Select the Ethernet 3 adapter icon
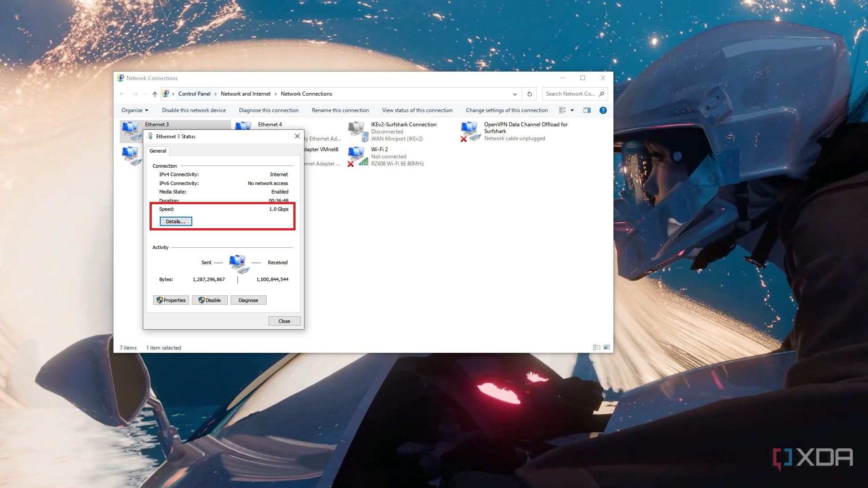The height and width of the screenshot is (488, 868). (132, 131)
